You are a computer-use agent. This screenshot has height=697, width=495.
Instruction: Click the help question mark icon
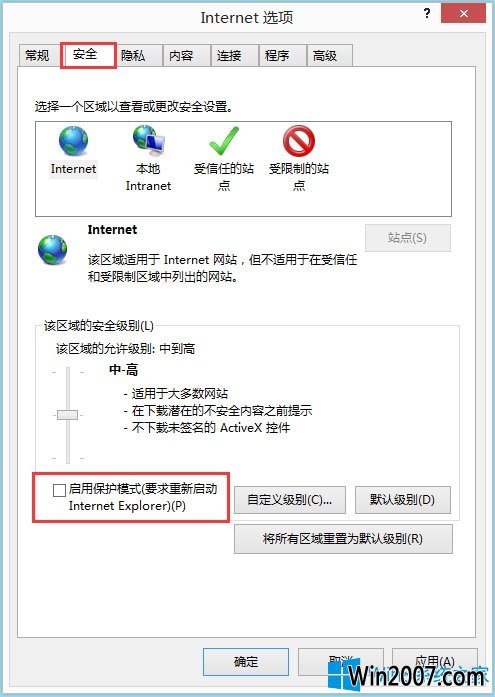[427, 14]
